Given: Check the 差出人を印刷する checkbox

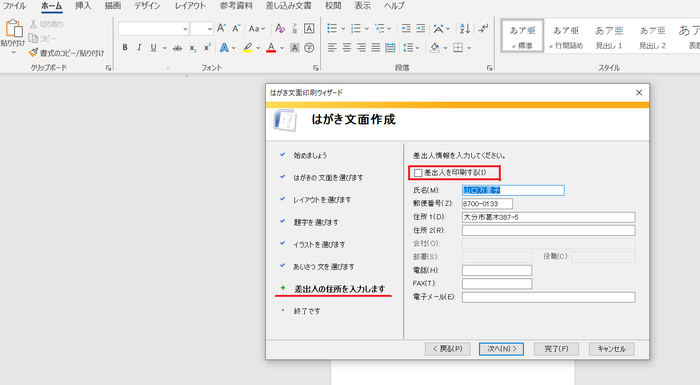Looking at the screenshot, I should (418, 172).
